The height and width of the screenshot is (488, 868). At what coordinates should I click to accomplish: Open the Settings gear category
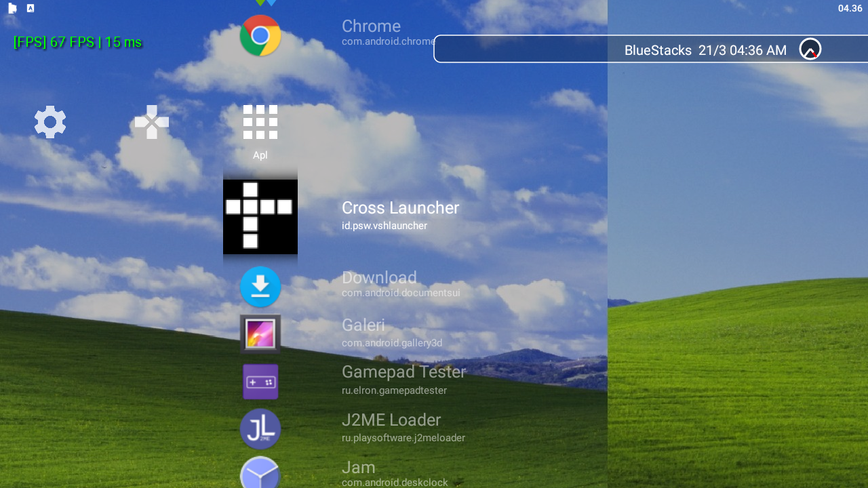(50, 122)
